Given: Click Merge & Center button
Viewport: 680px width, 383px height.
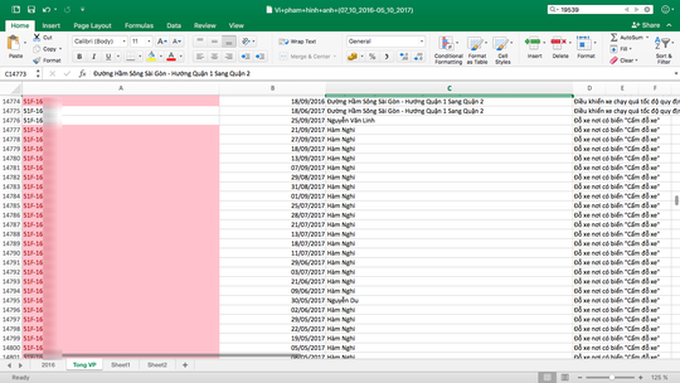Looking at the screenshot, I should (308, 56).
